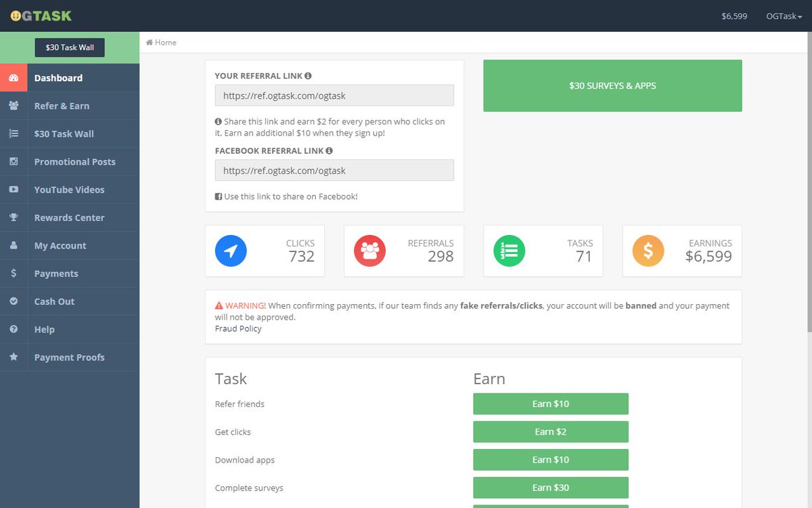Click the Payment Proofs star icon
Viewport: 812px width, 508px height.
pos(14,357)
